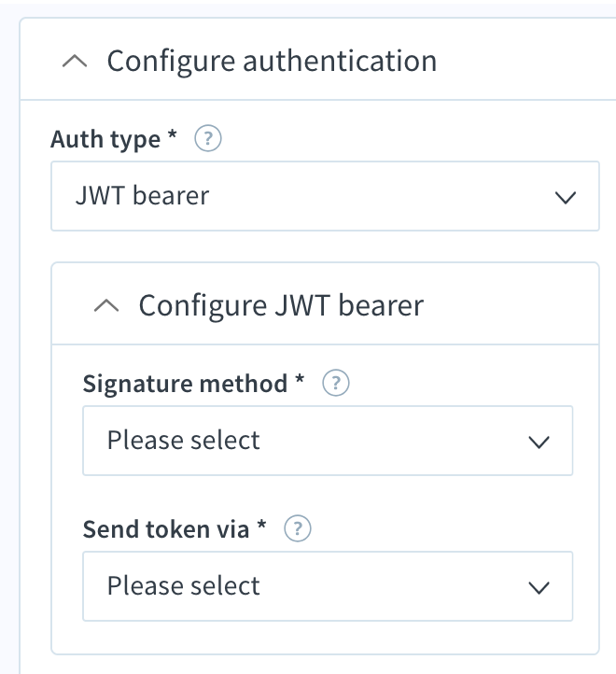
Task: Open the Auth type help tooltip icon
Action: point(208,138)
